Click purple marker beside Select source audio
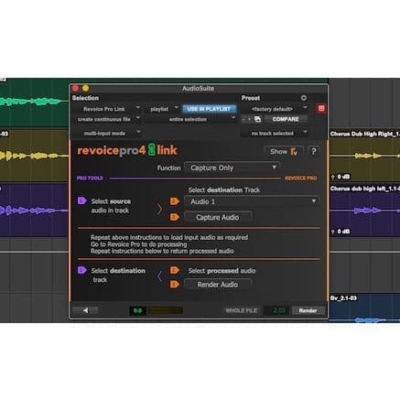The height and width of the screenshot is (400, 400). click(x=82, y=201)
